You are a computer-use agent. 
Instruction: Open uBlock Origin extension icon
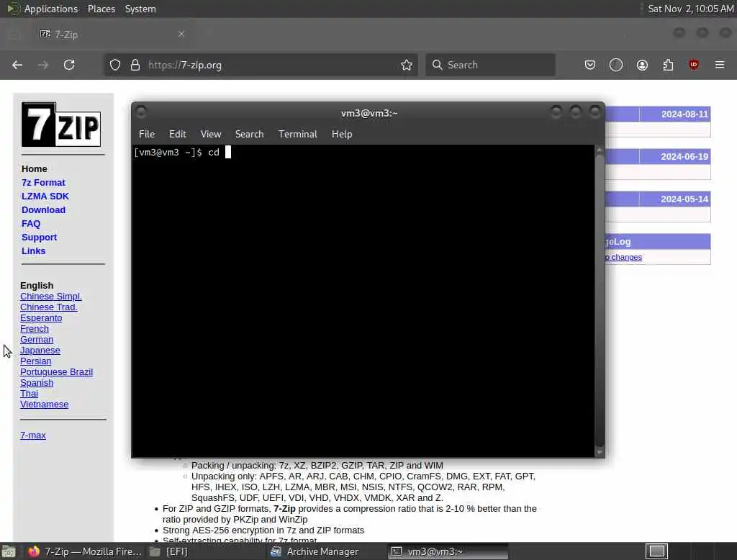(x=694, y=65)
